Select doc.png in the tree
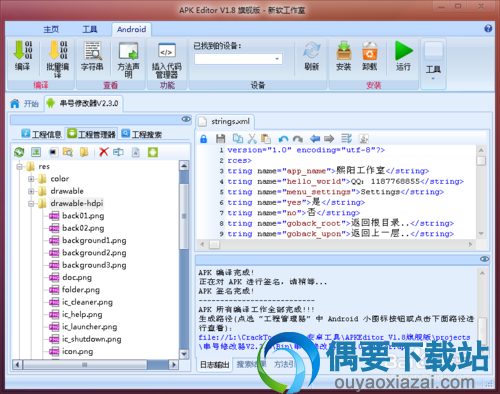500x394 pixels. [x=77, y=277]
